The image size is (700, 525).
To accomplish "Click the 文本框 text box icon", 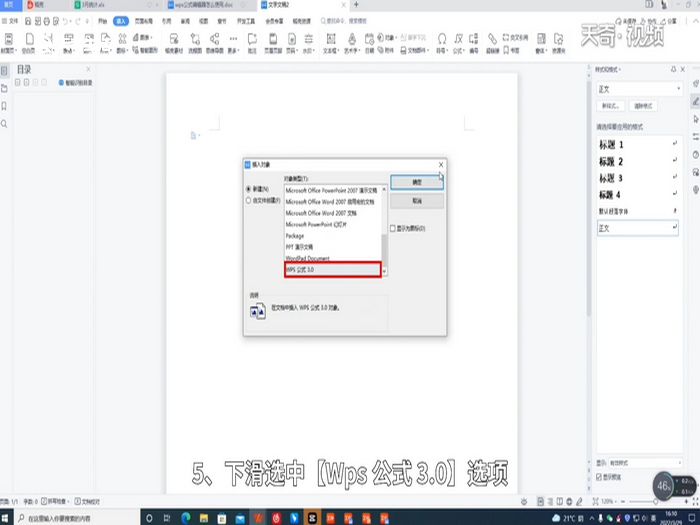I will point(331,43).
